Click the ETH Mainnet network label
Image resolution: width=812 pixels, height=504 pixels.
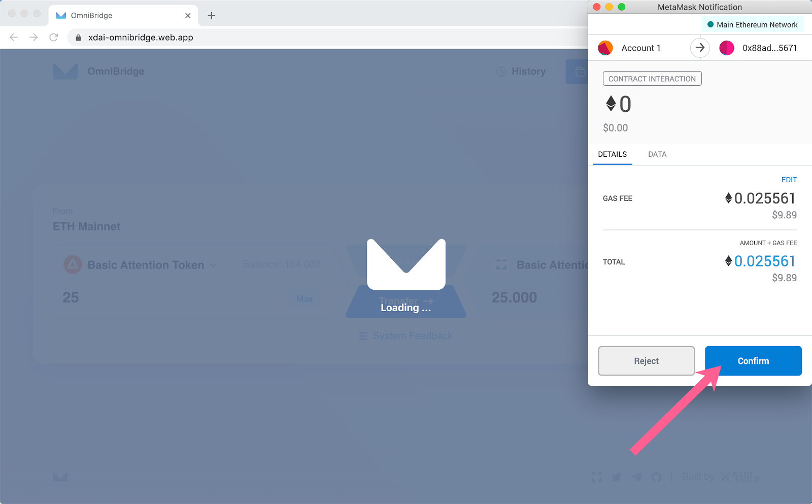click(87, 226)
